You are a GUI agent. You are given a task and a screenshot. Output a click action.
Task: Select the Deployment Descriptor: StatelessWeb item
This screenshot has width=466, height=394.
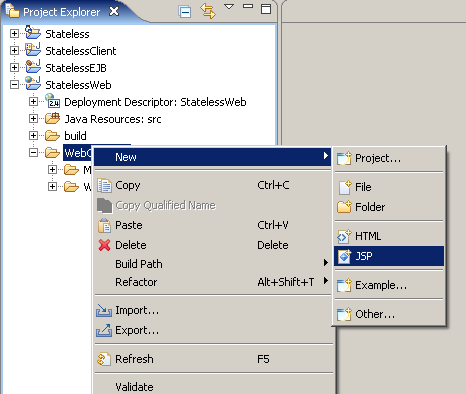click(x=155, y=102)
